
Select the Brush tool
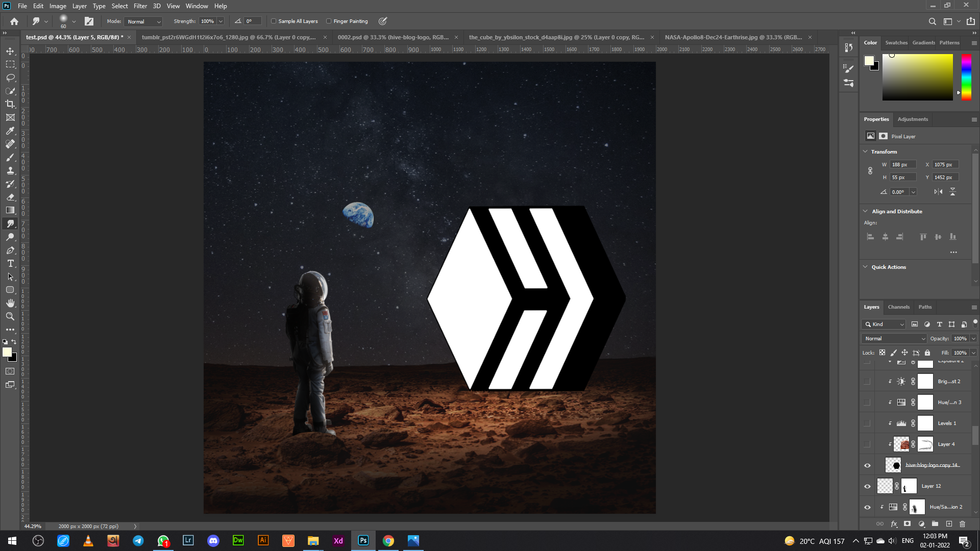point(10,157)
